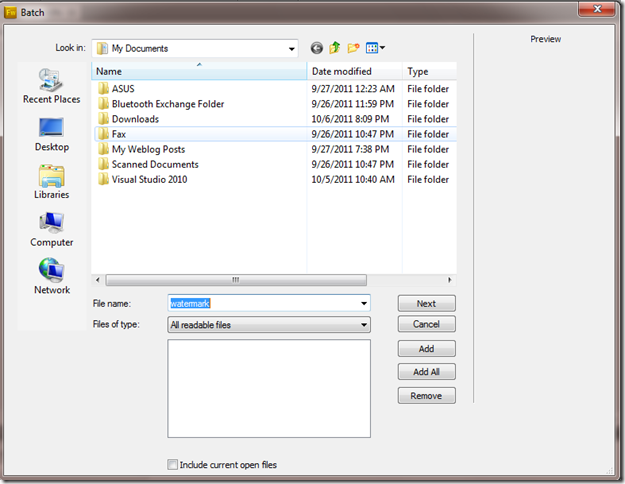Click the Remove button

tap(426, 395)
